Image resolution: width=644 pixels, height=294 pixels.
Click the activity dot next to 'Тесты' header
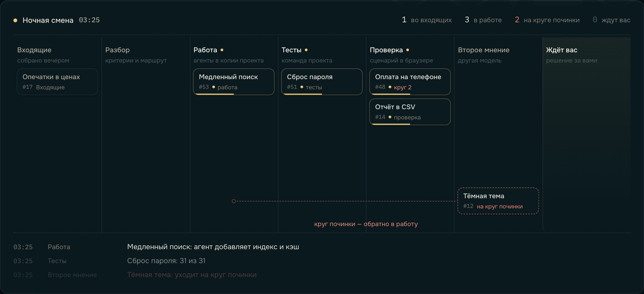pos(306,50)
